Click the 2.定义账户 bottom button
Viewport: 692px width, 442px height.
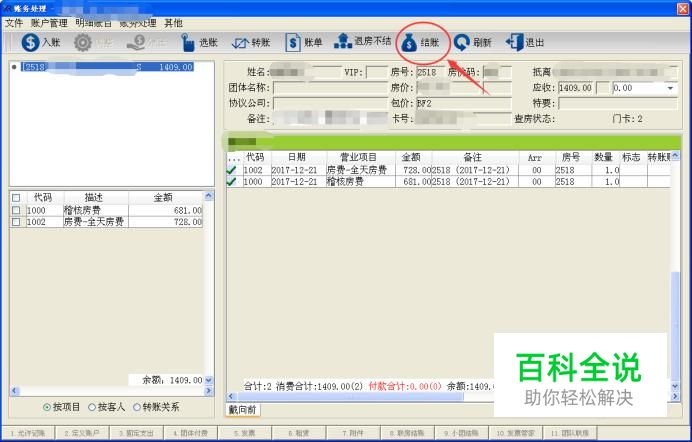[82, 433]
